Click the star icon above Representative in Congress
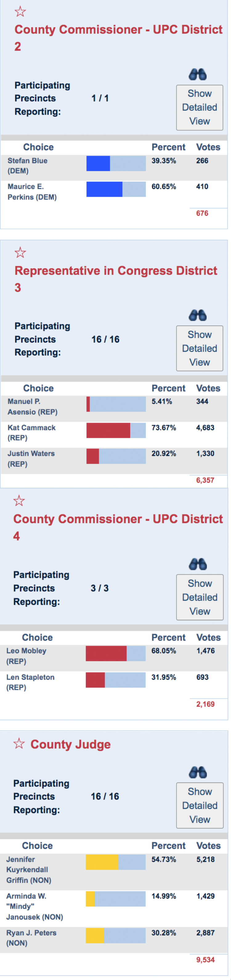The image size is (231, 980). coord(20,253)
